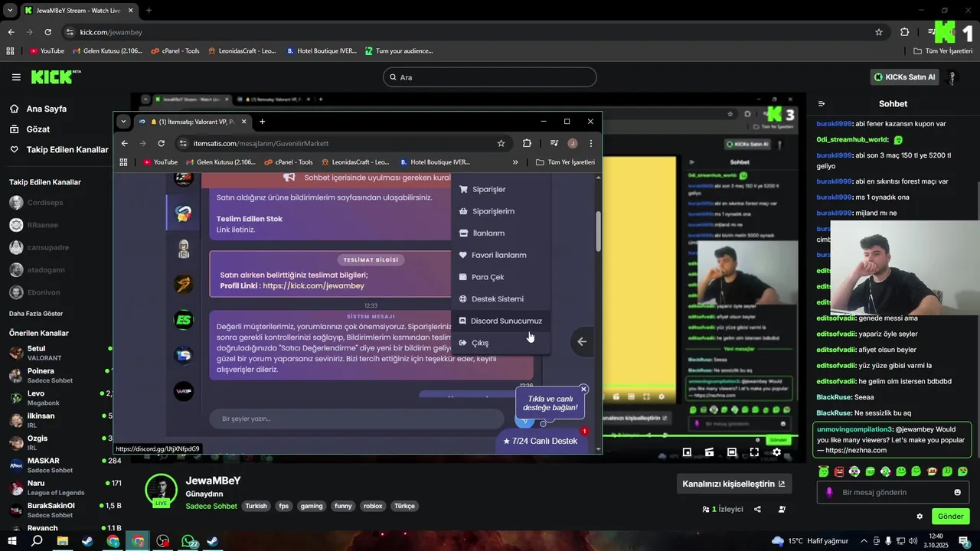The width and height of the screenshot is (980, 551).
Task: Click the Turkish tag under stream title
Action: pyautogui.click(x=256, y=506)
